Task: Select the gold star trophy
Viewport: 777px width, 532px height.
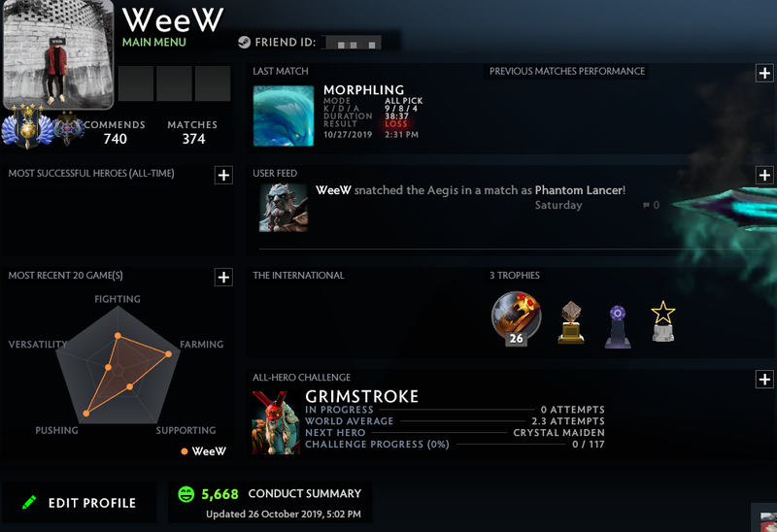Action: tap(663, 321)
